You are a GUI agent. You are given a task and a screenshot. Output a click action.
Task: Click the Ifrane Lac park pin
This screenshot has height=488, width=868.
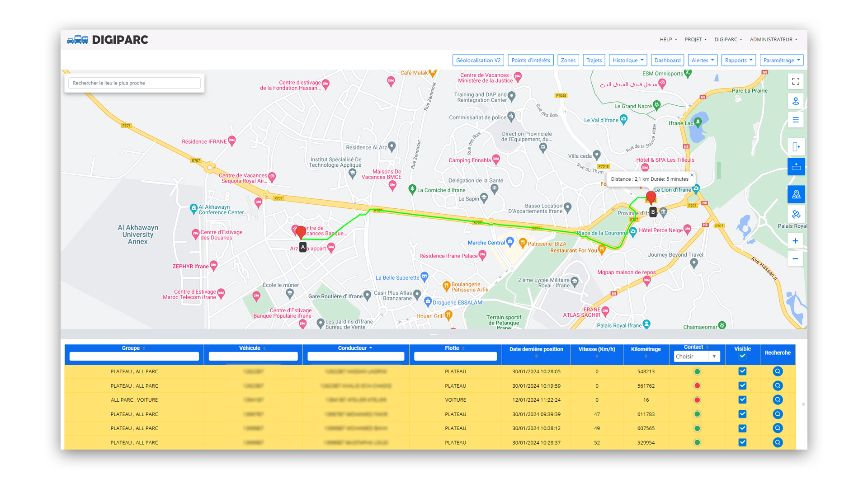point(698,122)
